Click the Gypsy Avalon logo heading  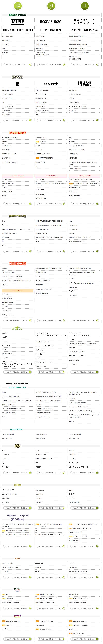pos(17,328)
